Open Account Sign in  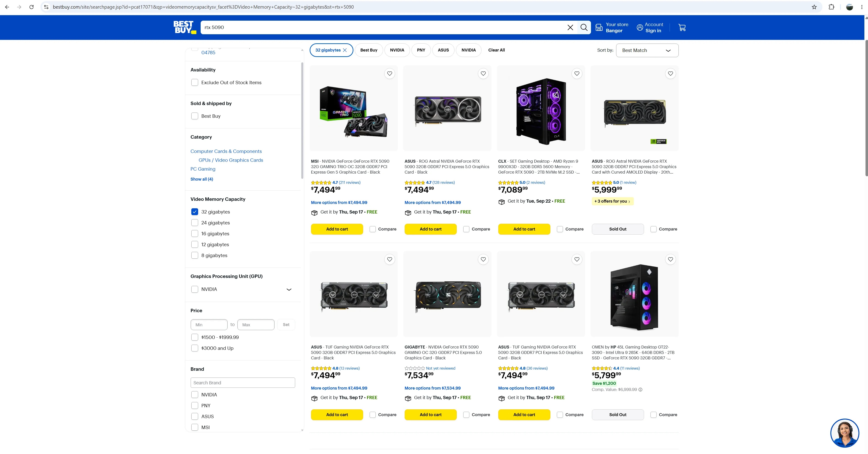(x=650, y=27)
